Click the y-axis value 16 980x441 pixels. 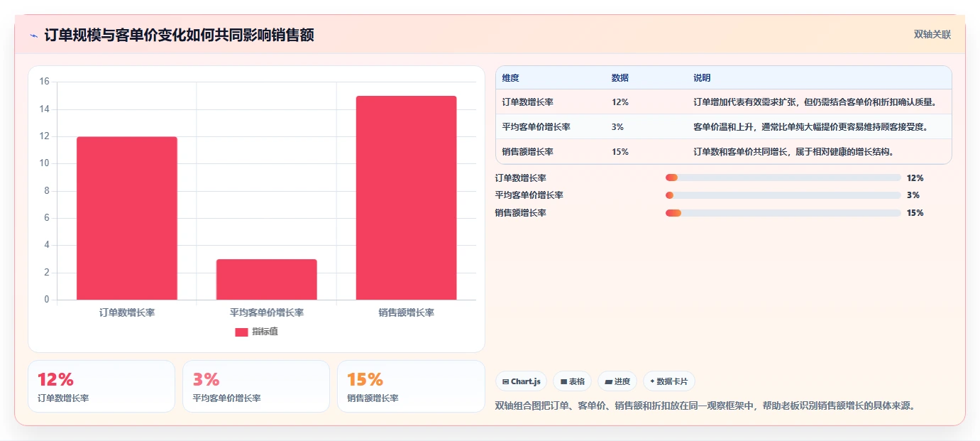pyautogui.click(x=44, y=82)
